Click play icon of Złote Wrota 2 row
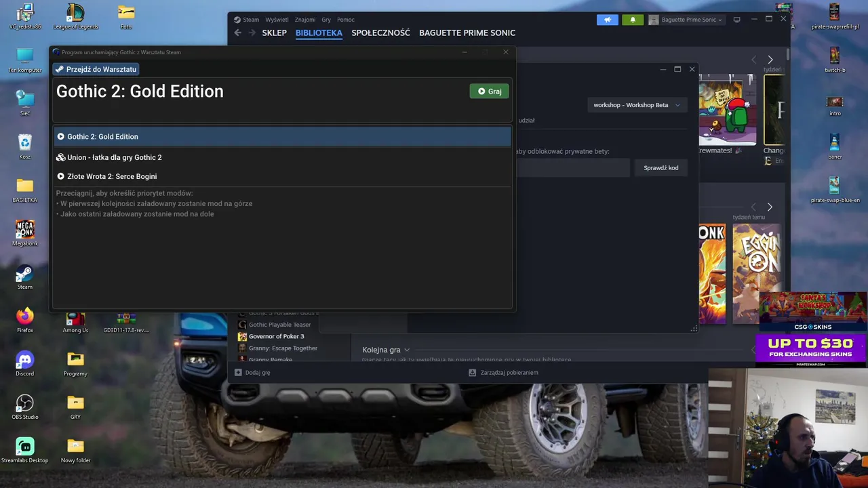 [x=60, y=176]
